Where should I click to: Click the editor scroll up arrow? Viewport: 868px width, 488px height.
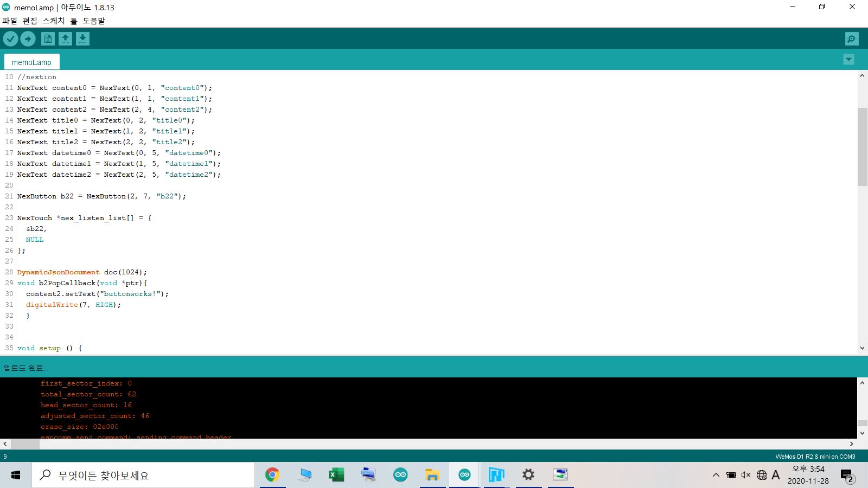coord(862,75)
